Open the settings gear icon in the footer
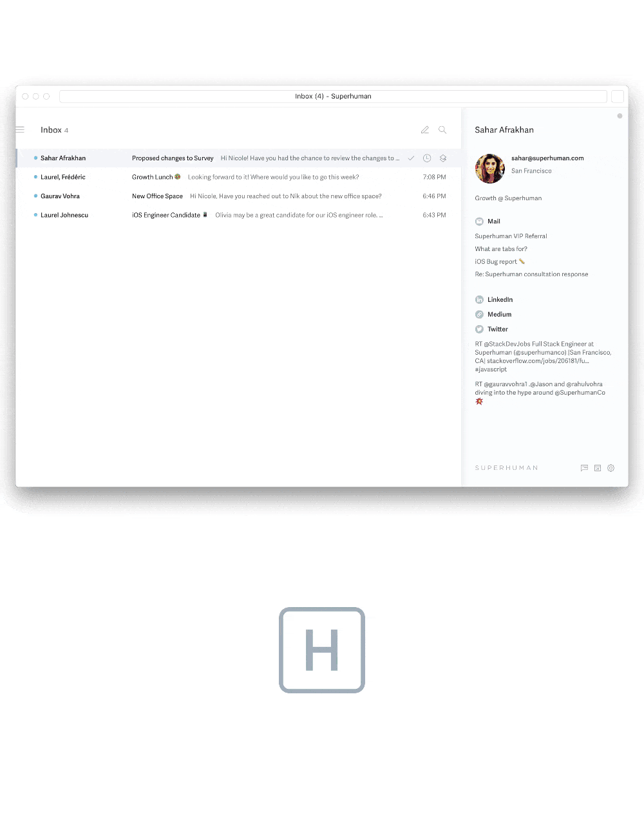 [611, 468]
